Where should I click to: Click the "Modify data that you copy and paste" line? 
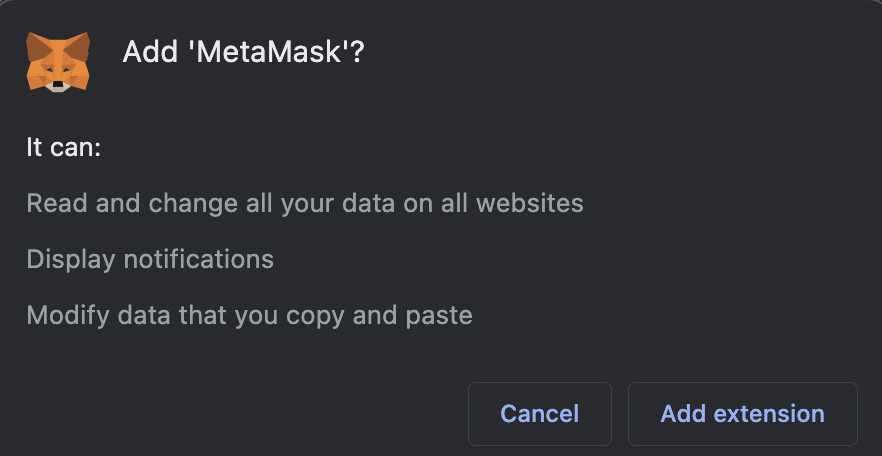[x=249, y=316]
